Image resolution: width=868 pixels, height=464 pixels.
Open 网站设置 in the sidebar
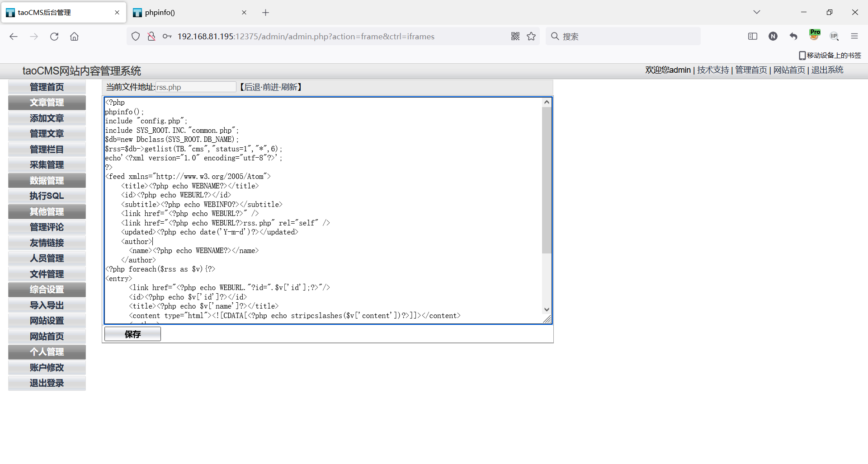point(47,321)
